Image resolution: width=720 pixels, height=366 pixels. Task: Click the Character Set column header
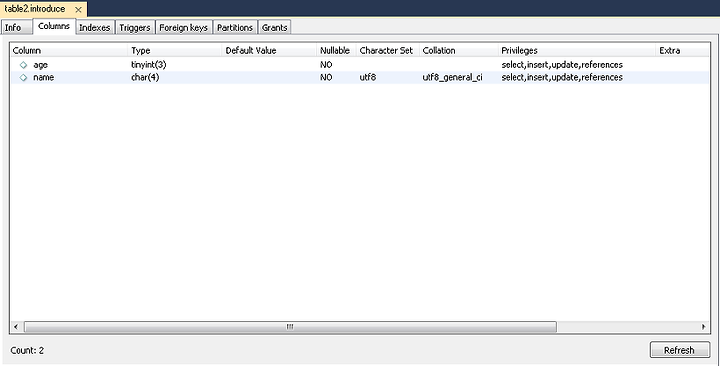tap(388, 51)
